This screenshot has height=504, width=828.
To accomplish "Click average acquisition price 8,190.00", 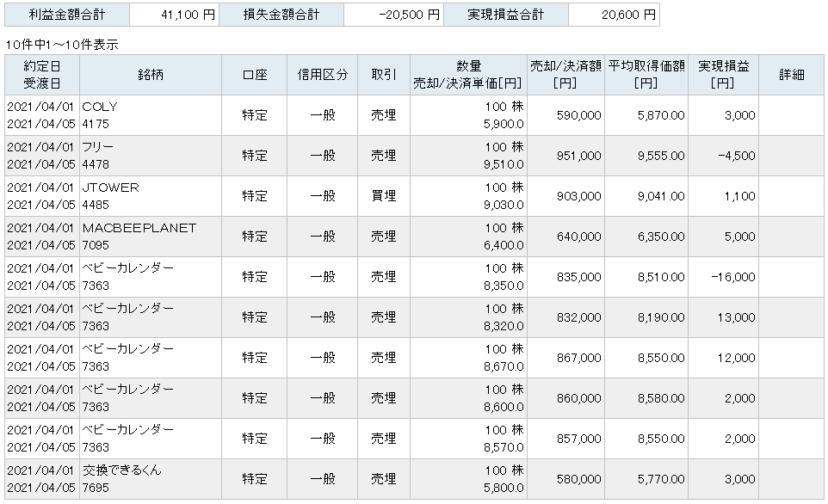I will [661, 317].
